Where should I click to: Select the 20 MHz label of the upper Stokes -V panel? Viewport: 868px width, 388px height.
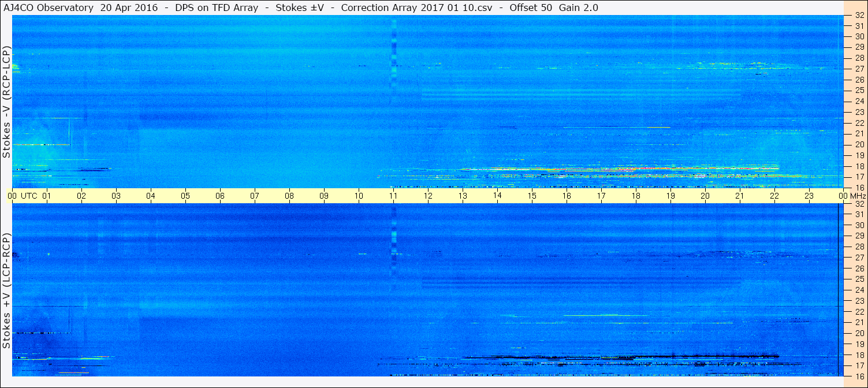[x=859, y=144]
